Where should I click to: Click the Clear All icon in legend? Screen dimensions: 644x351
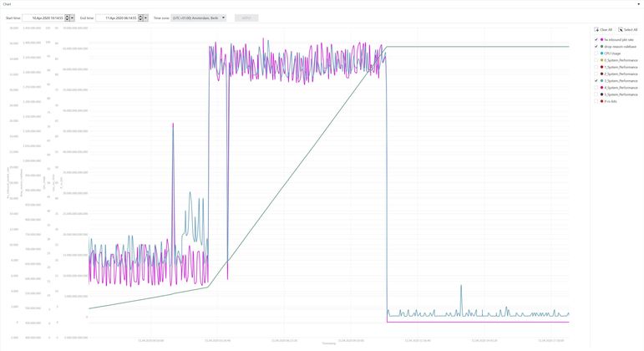[x=596, y=29]
